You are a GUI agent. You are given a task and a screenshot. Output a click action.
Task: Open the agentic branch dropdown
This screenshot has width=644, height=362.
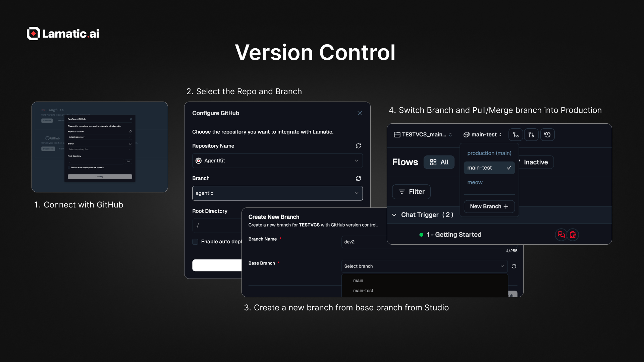(277, 193)
